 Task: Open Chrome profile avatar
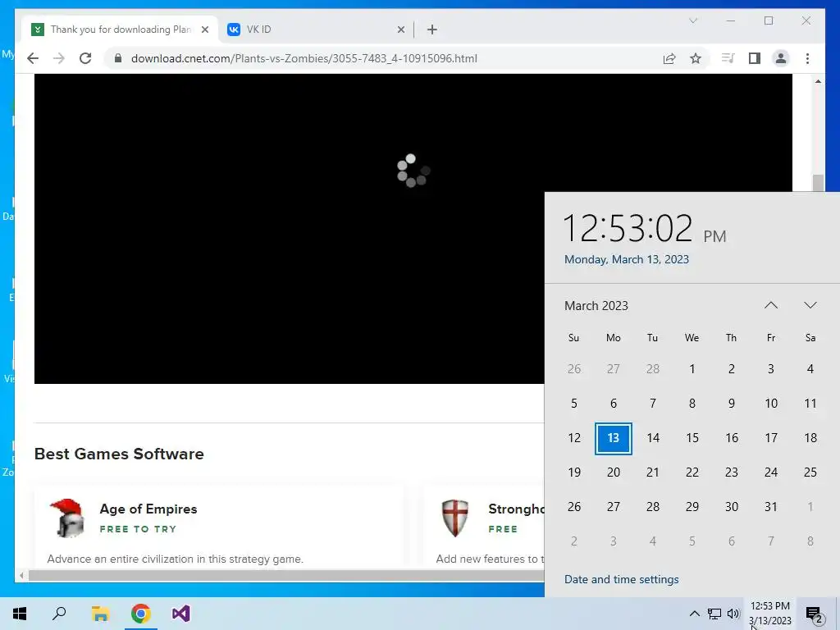click(x=781, y=58)
